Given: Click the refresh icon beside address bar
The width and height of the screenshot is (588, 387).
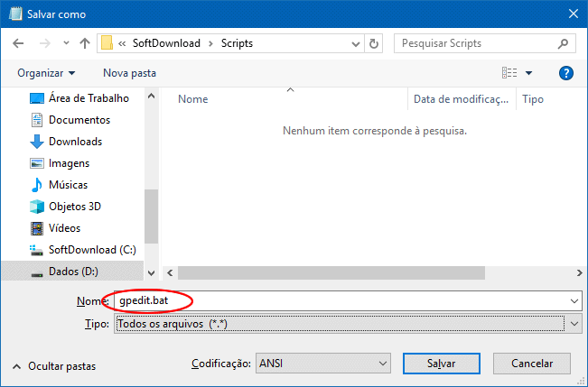Looking at the screenshot, I should pyautogui.click(x=375, y=43).
